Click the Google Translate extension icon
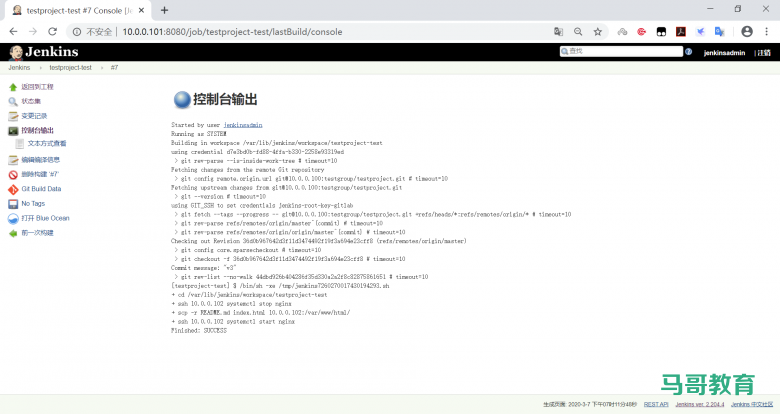The height and width of the screenshot is (414, 780). click(x=720, y=31)
